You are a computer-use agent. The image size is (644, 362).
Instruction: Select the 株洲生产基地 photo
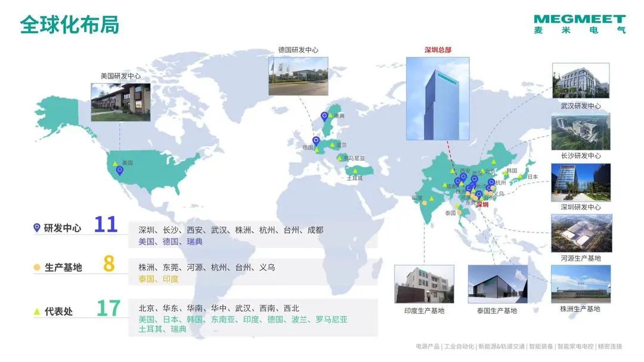tap(580, 283)
